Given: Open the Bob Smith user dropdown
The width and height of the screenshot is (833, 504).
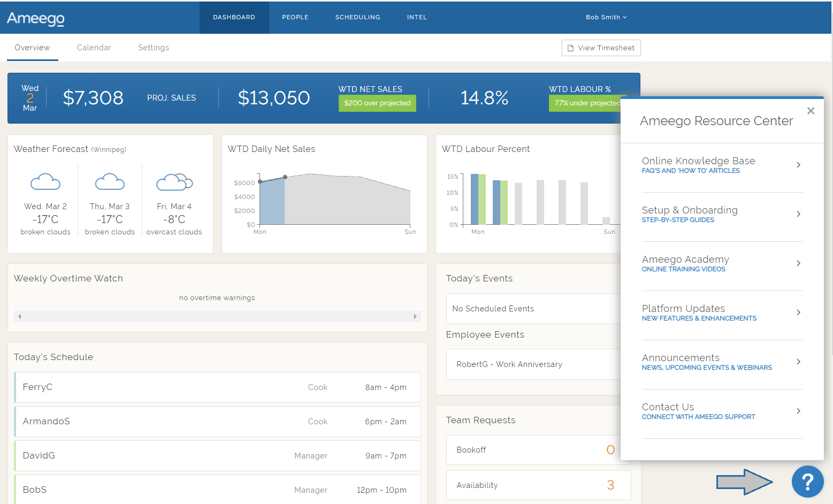Looking at the screenshot, I should pos(606,17).
